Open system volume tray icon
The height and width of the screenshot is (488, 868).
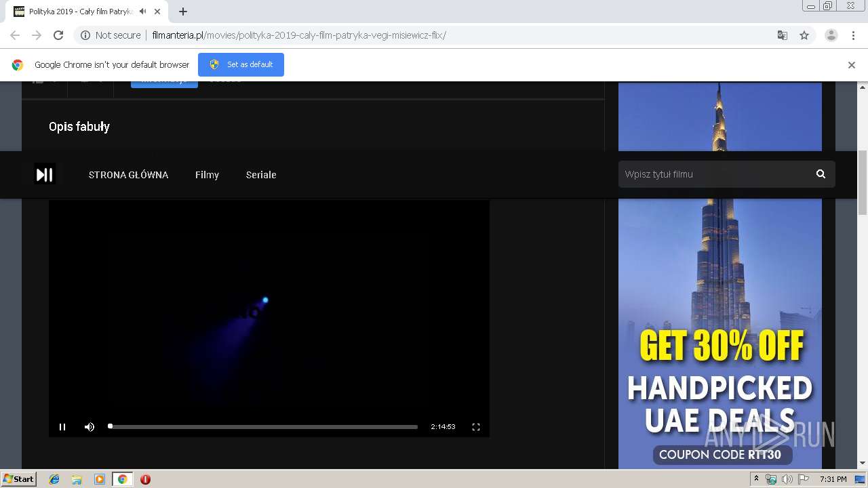(787, 479)
